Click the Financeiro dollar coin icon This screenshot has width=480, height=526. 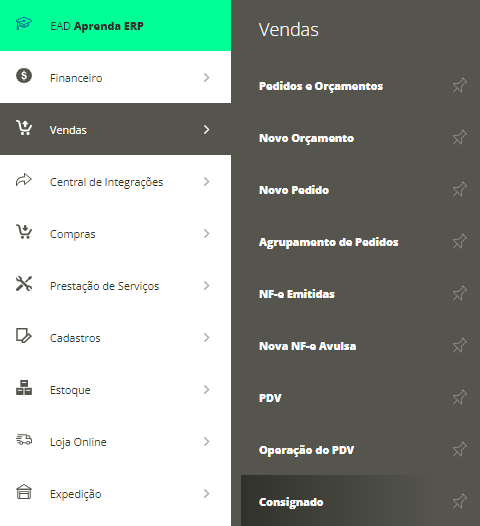point(24,75)
